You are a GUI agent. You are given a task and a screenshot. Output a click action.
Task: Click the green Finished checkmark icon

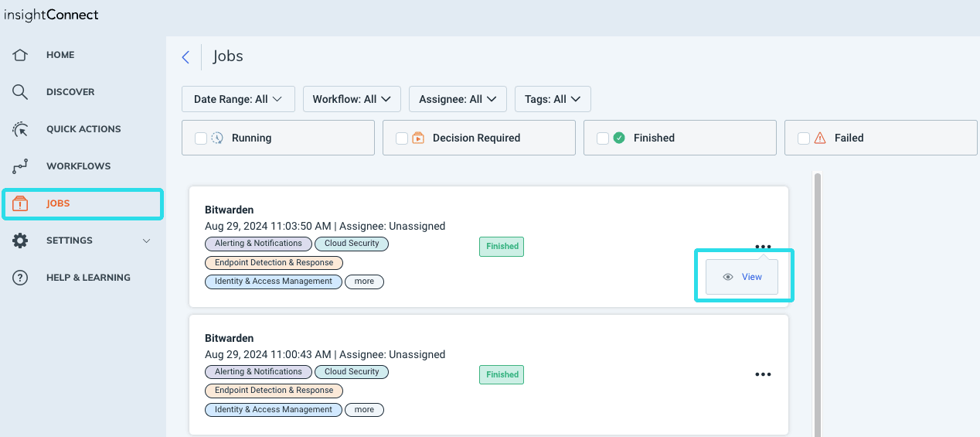pyautogui.click(x=619, y=138)
